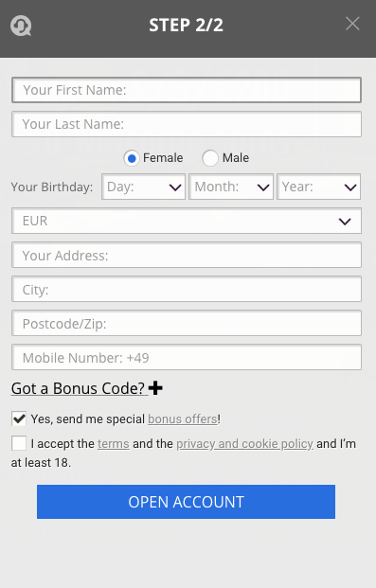The image size is (376, 588).
Task: Tick the accept terms checkbox
Action: pyautogui.click(x=19, y=443)
